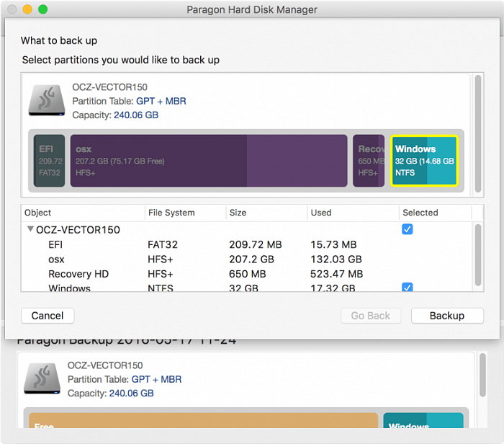Click the FAT32 file system cell for EFI

coord(163,244)
